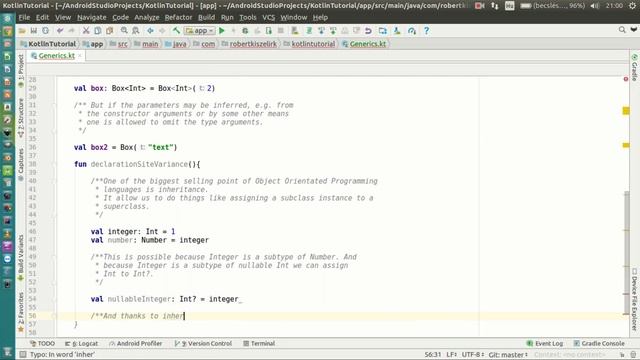Open the Logcat tool window
Viewport: 640px width, 360px height.
coord(81,344)
